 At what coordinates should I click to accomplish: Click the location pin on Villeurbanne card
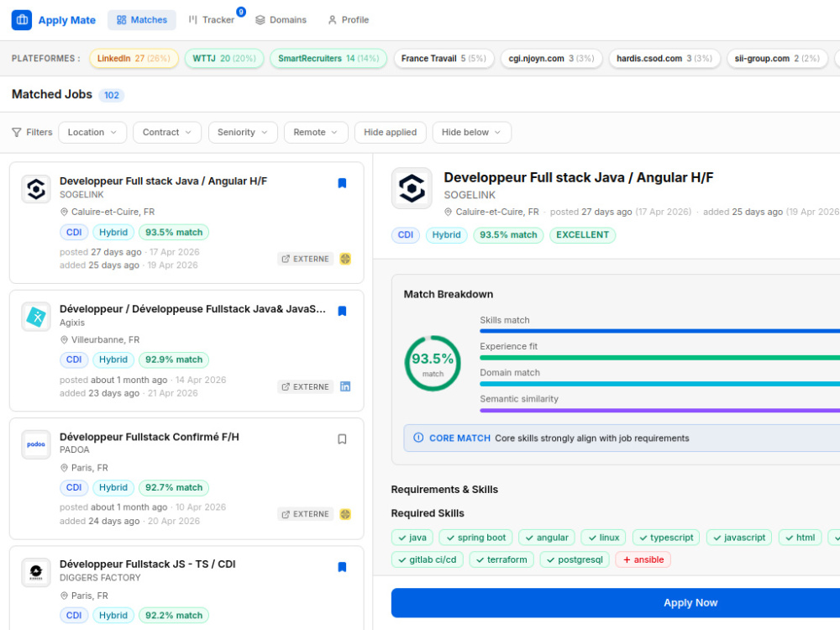point(65,340)
